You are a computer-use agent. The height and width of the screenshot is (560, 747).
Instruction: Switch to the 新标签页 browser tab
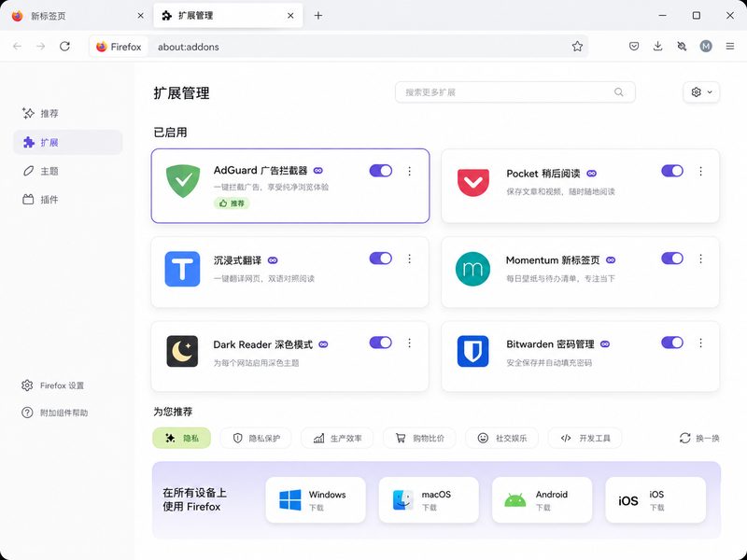(77, 16)
